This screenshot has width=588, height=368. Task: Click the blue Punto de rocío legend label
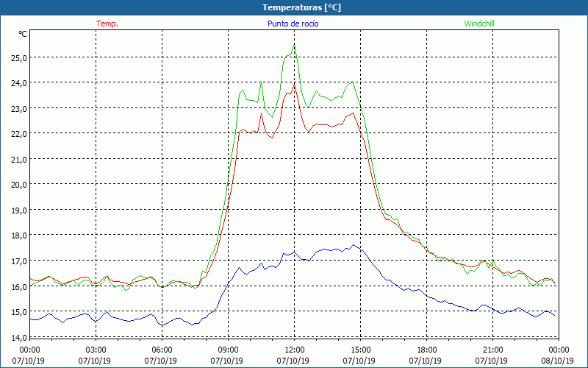tap(293, 24)
